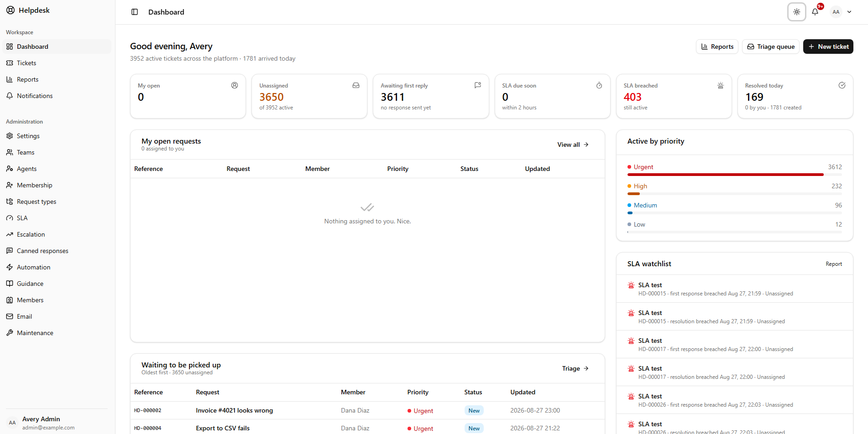The image size is (868, 434).
Task: Click the Agents sidebar icon
Action: pyautogui.click(x=10, y=169)
